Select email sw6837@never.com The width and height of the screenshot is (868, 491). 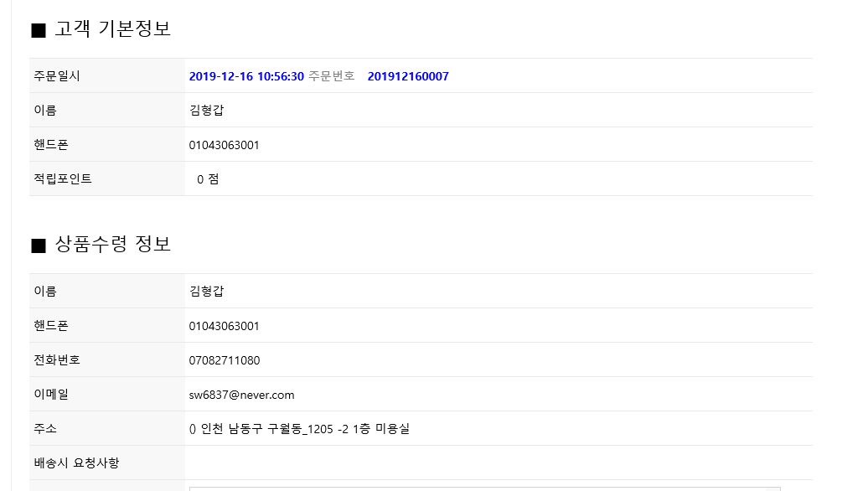click(241, 395)
